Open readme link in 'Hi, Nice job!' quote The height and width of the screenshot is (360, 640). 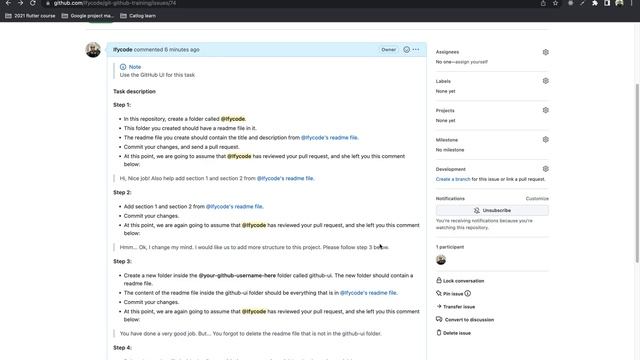click(285, 178)
